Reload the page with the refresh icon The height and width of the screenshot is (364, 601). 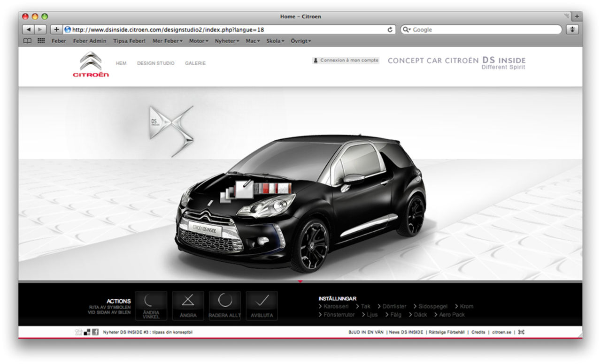point(390,30)
